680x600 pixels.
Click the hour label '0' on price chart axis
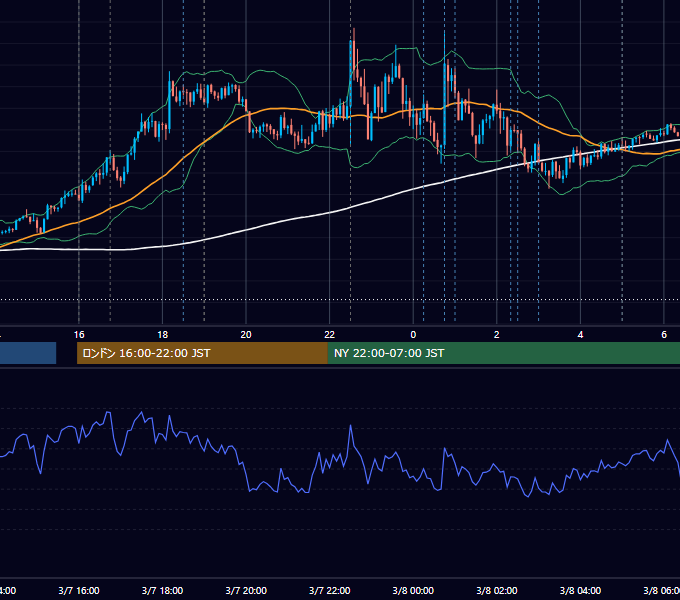click(413, 335)
